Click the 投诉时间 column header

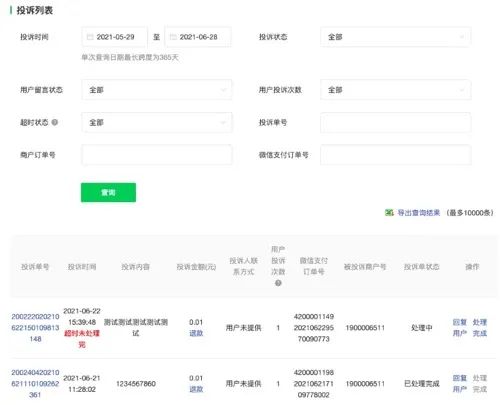click(x=82, y=267)
